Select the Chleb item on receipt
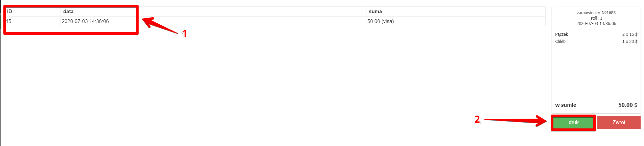This screenshot has width=644, height=146. [560, 42]
